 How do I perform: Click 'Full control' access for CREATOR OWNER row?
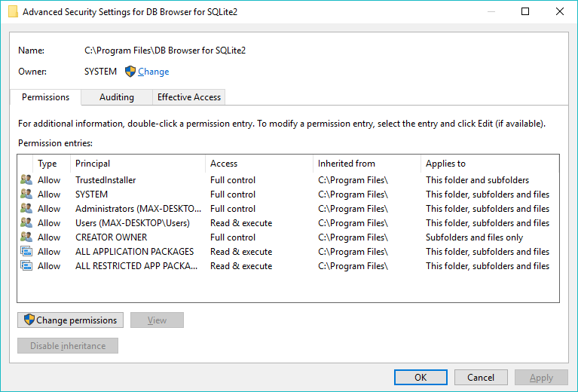pyautogui.click(x=233, y=237)
